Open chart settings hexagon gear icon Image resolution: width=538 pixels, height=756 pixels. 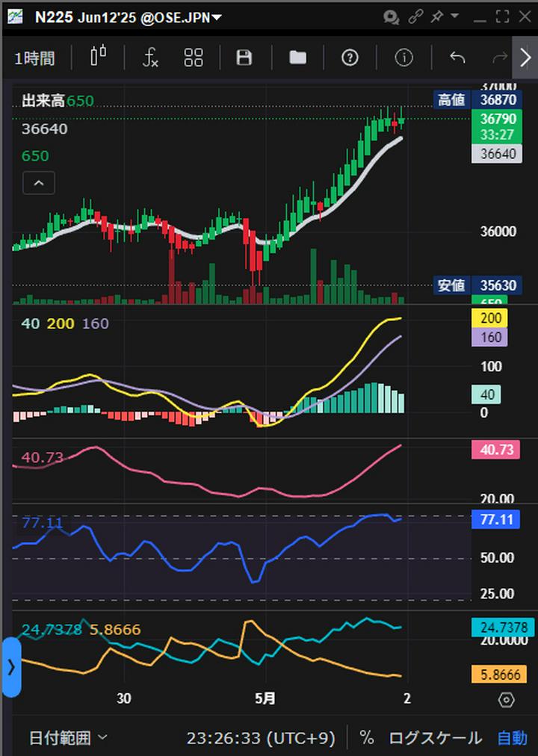506,700
